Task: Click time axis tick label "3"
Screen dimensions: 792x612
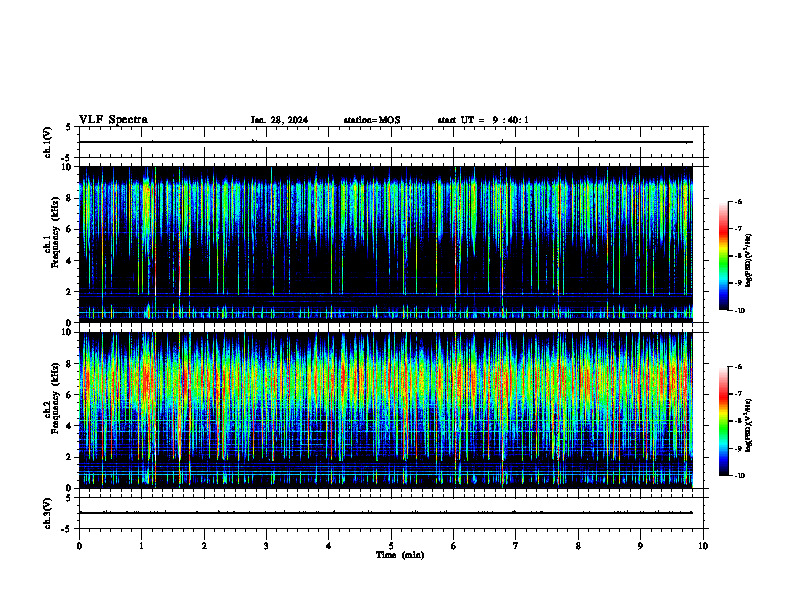Action: pos(266,546)
